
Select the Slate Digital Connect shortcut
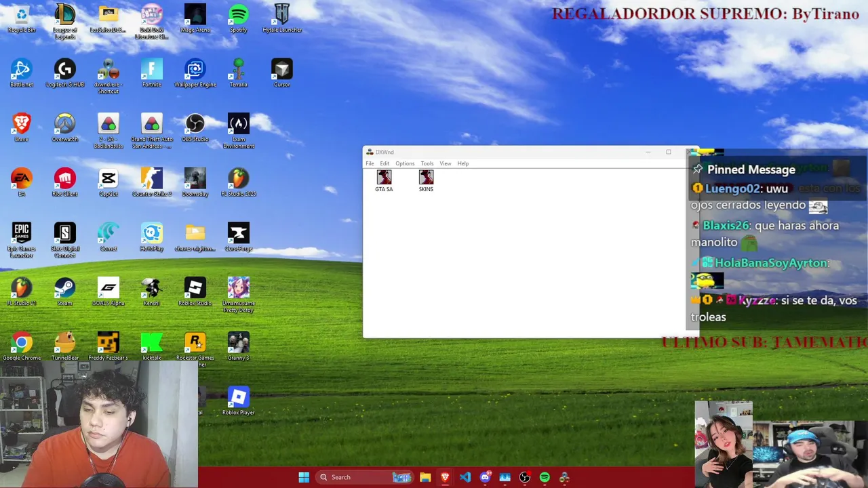pos(65,241)
